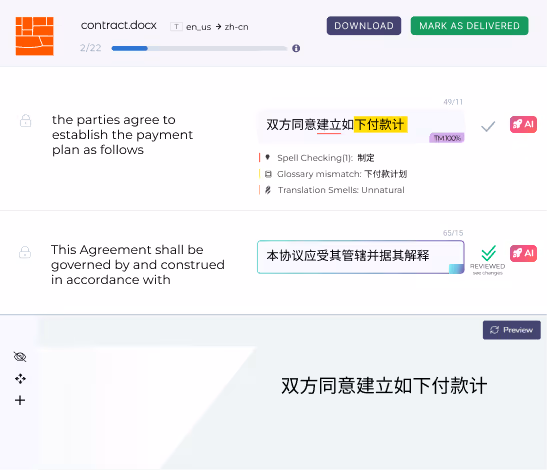The height and width of the screenshot is (470, 547).
Task: Click the 2/22 segment counter
Action: pyautogui.click(x=90, y=48)
